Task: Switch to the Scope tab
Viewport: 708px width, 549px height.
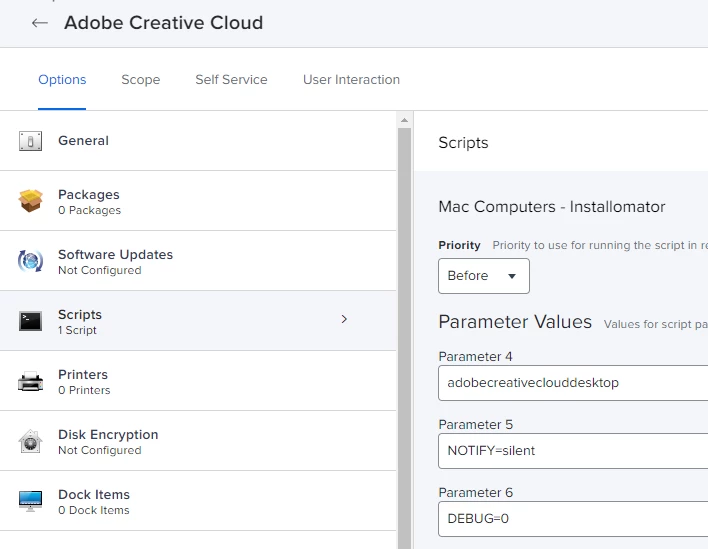Action: pyautogui.click(x=140, y=79)
